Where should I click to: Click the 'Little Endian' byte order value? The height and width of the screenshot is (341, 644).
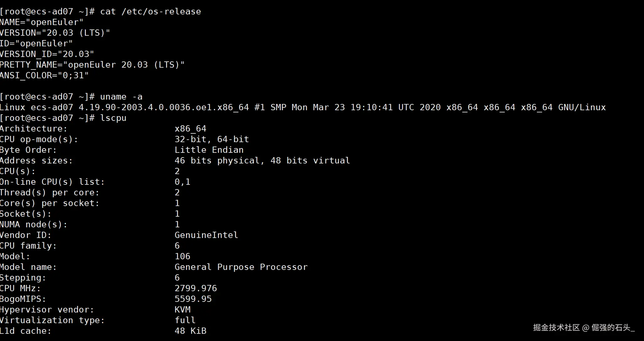click(209, 150)
